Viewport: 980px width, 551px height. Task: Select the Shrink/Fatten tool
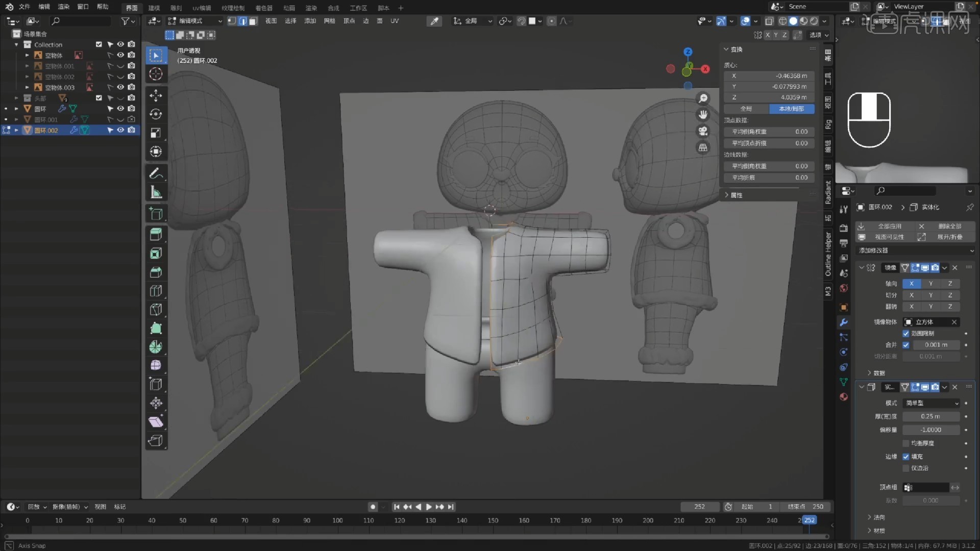(x=156, y=404)
